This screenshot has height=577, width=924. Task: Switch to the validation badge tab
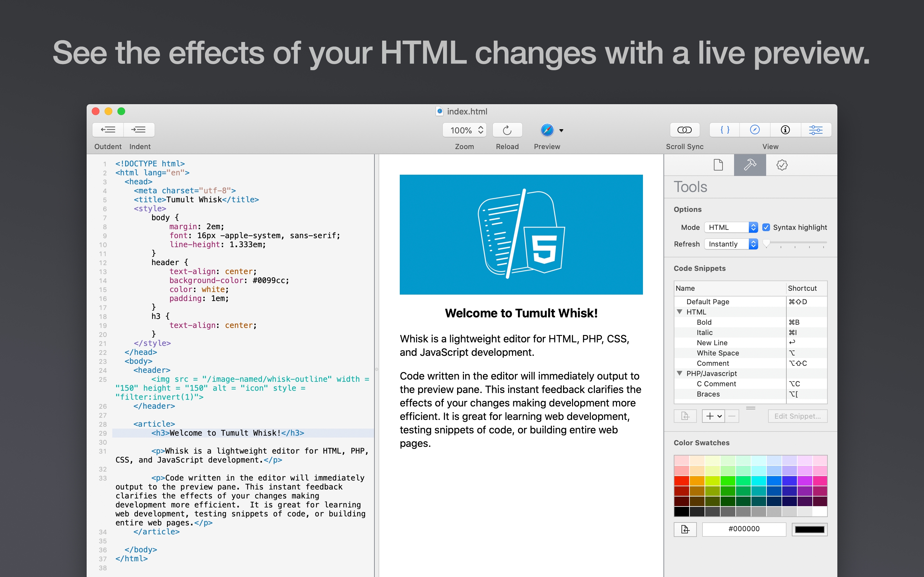(x=782, y=165)
